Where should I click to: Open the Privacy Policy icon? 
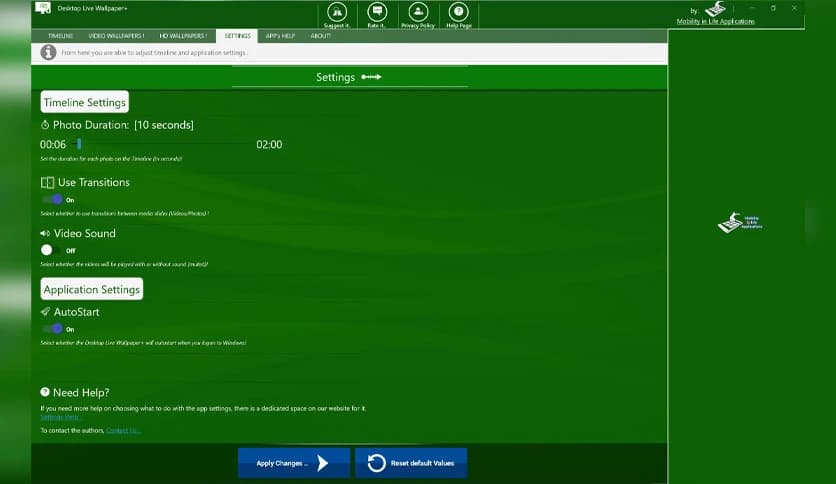(418, 12)
